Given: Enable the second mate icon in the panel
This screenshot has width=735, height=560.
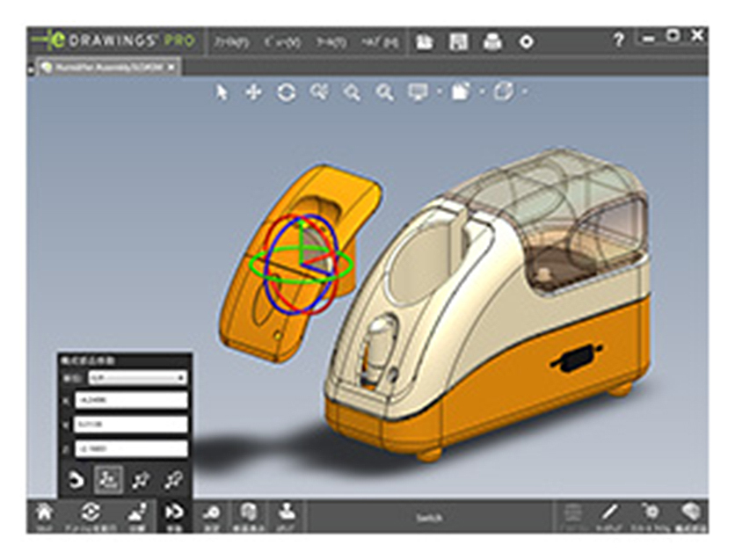Looking at the screenshot, I should [139, 476].
